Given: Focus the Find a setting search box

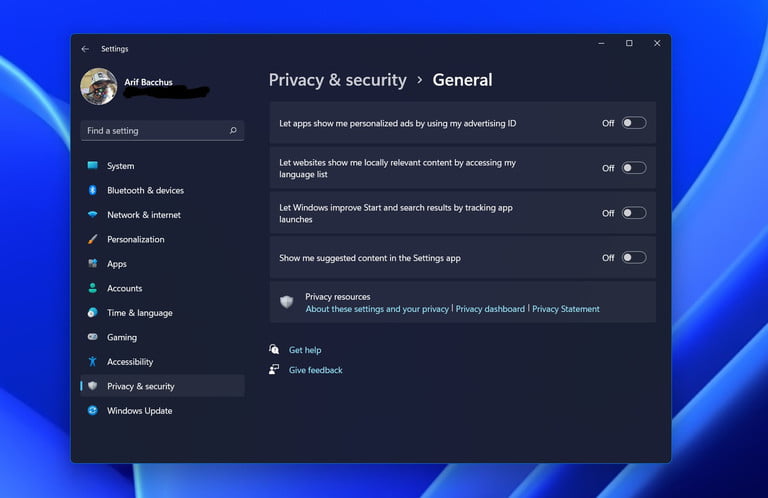Looking at the screenshot, I should (x=155, y=131).
